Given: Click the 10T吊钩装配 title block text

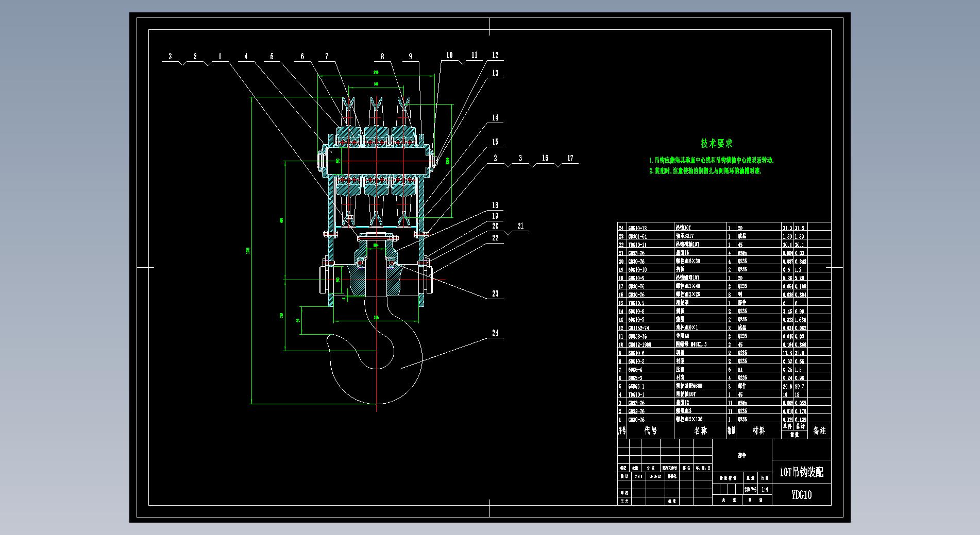Looking at the screenshot, I should [801, 472].
